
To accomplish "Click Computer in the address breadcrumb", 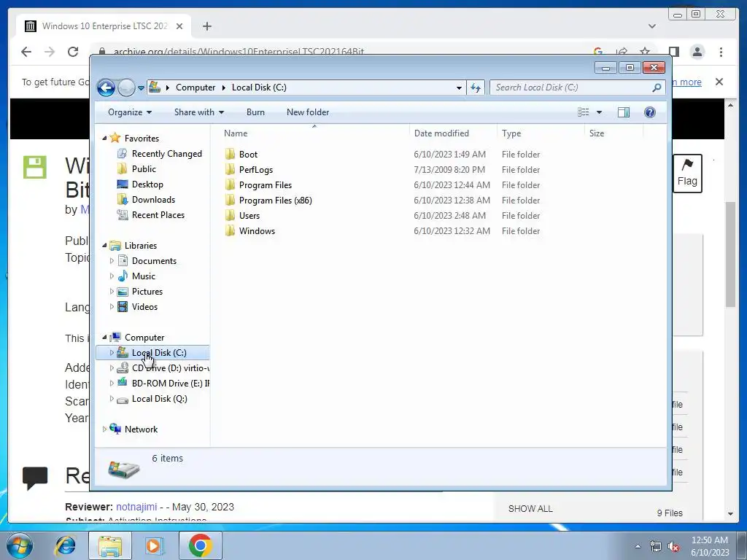I will (196, 87).
